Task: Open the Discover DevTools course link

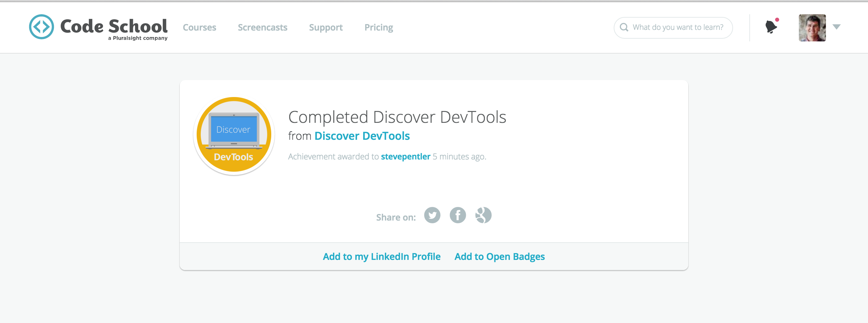Action: pos(362,136)
